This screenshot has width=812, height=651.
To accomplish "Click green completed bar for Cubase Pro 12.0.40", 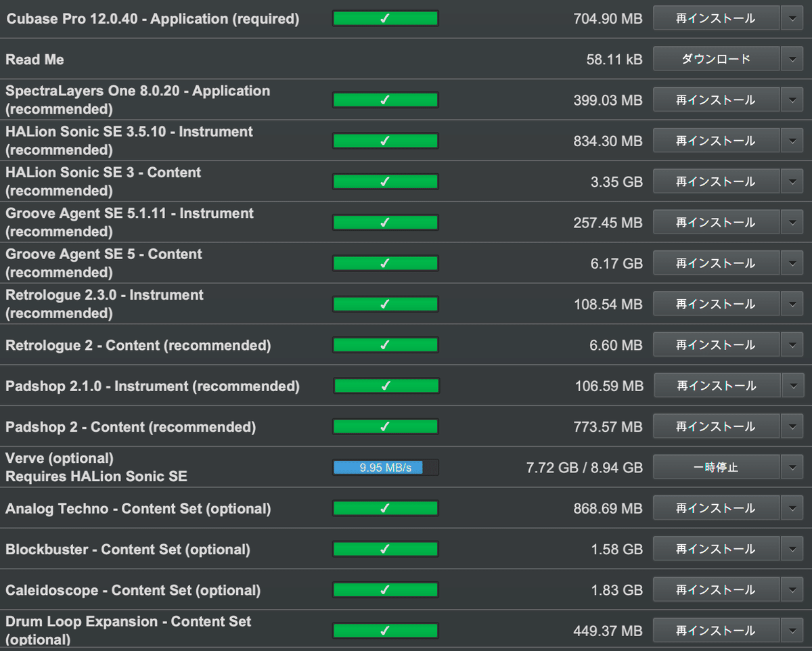I will (x=386, y=18).
